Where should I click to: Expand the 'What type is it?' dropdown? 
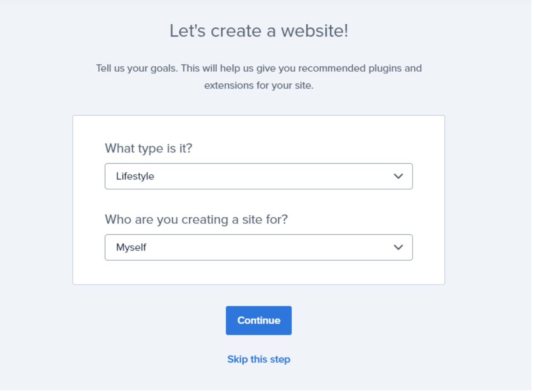click(258, 176)
